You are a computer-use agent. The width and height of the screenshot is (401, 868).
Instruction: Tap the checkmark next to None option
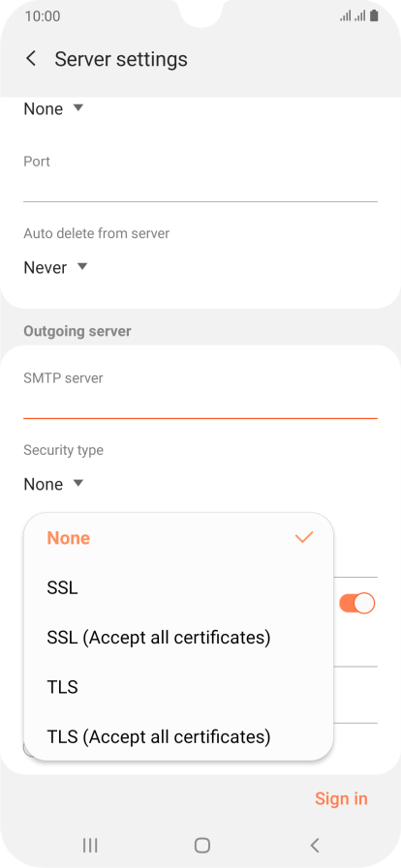[304, 537]
